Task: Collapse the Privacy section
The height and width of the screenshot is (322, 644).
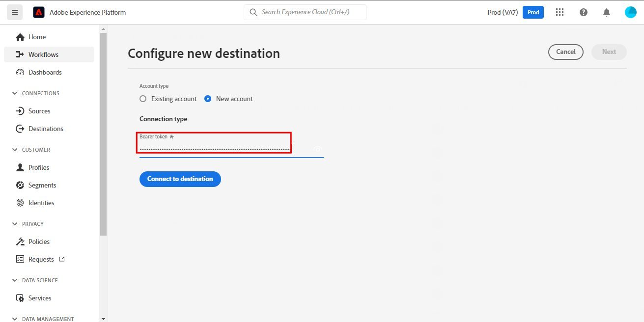Action: [x=14, y=224]
